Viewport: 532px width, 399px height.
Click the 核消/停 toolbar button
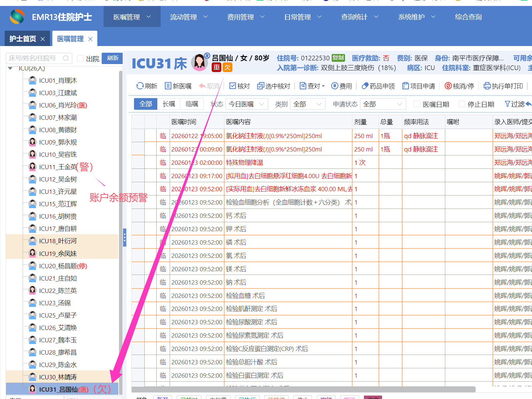459,86
